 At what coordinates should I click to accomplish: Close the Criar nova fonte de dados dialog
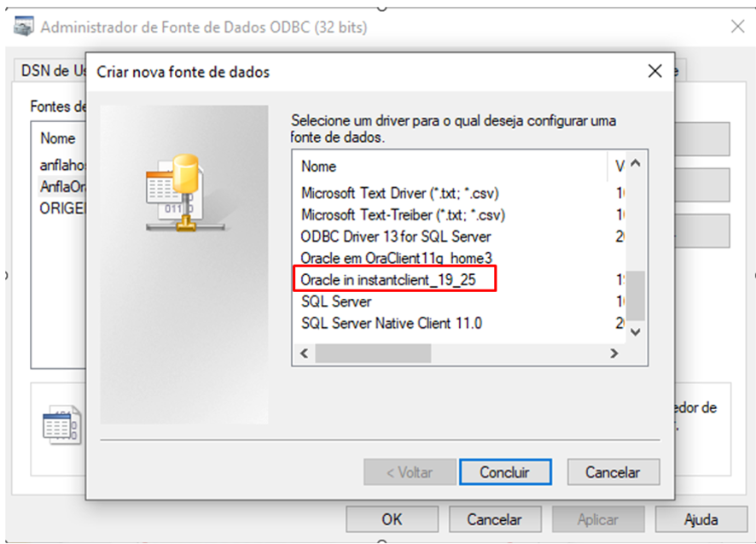click(654, 71)
